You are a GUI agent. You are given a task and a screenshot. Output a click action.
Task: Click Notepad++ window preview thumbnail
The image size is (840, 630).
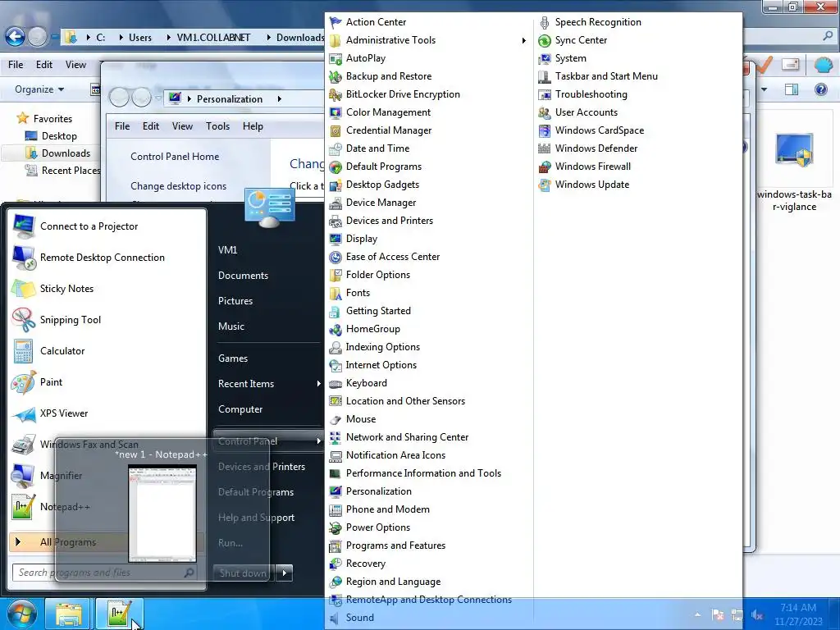pos(162,514)
